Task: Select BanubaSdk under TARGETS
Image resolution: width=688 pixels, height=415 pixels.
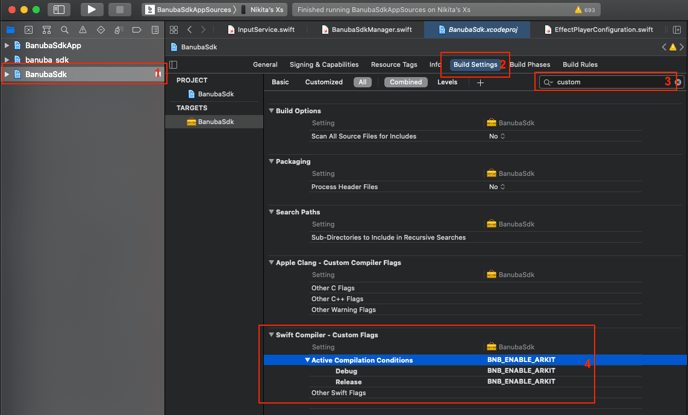Action: (214, 122)
